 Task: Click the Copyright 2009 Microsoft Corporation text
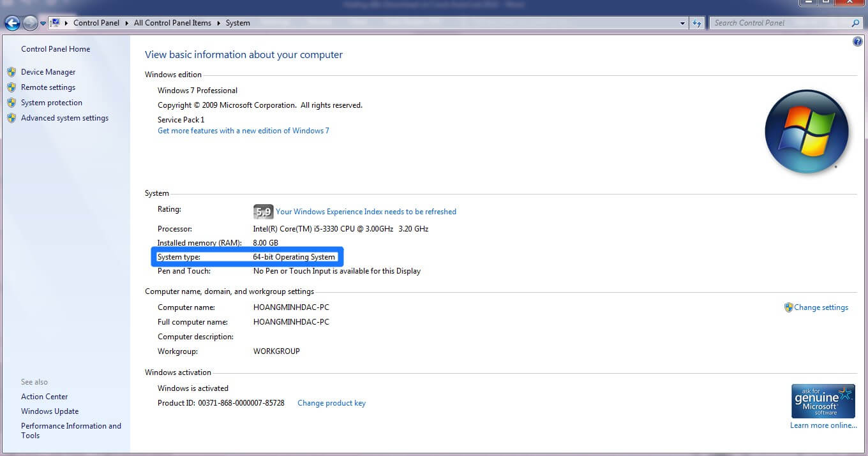pos(260,105)
